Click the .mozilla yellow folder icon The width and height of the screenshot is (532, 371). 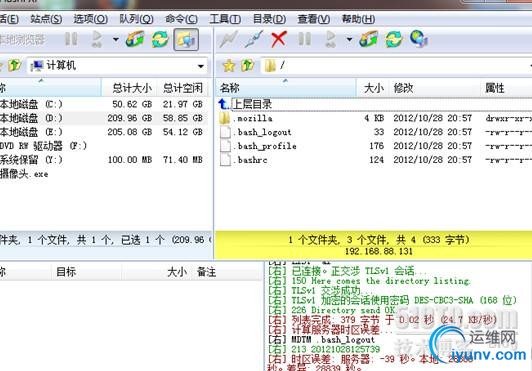tap(225, 118)
